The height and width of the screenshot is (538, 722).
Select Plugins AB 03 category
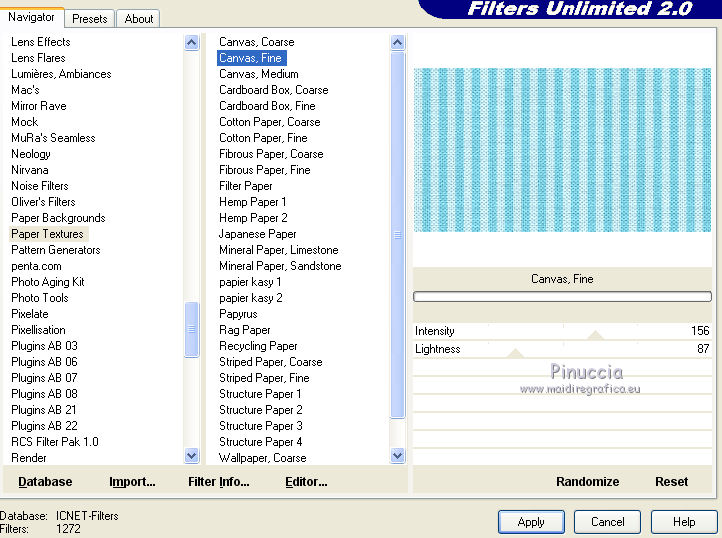(44, 346)
